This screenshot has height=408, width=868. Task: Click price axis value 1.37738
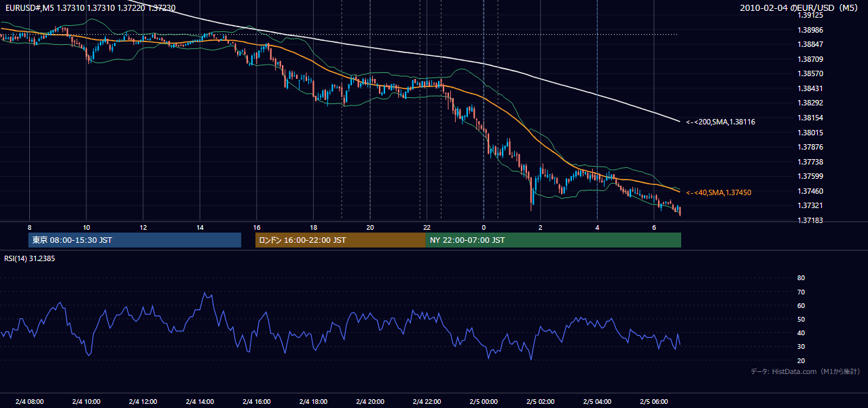click(810, 162)
